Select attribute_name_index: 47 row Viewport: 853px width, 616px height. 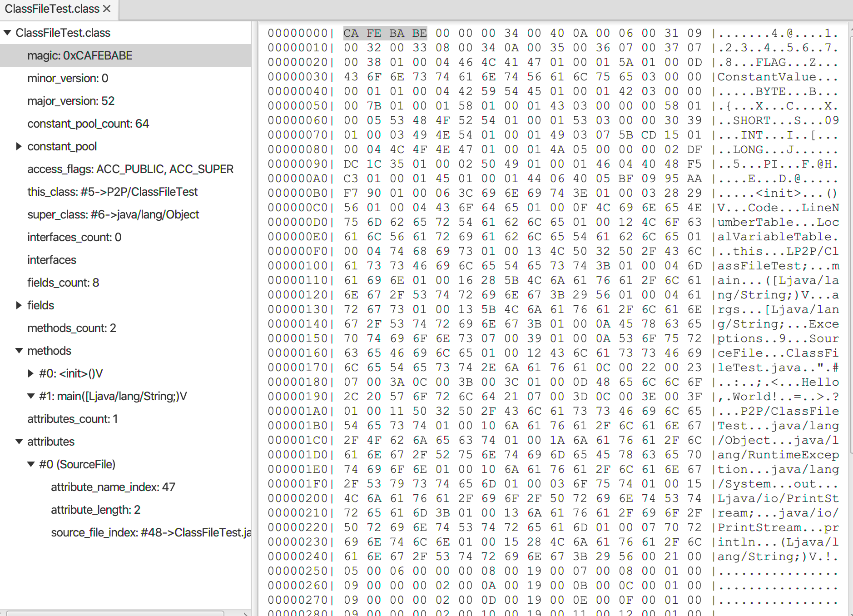coord(125,487)
